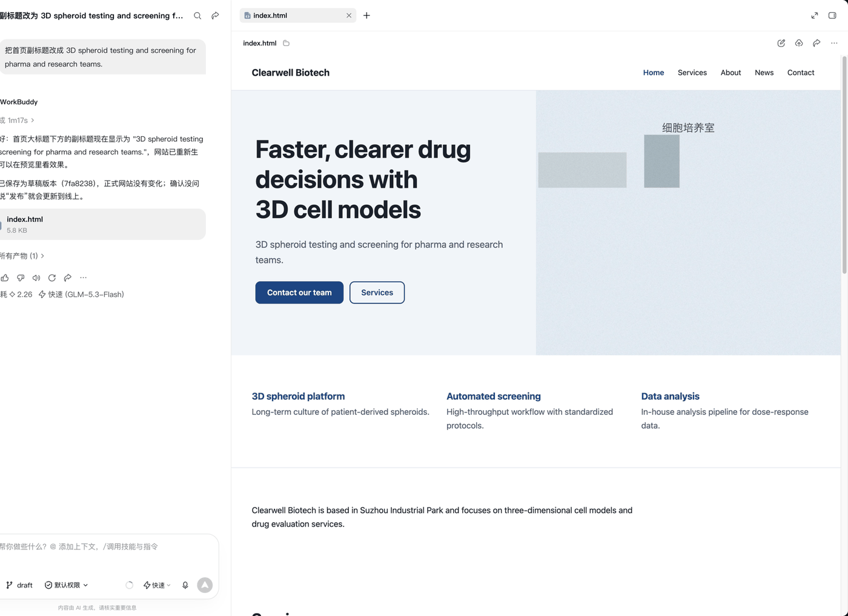Regenerate the WorkBuddy response
848x616 pixels.
[x=52, y=277]
